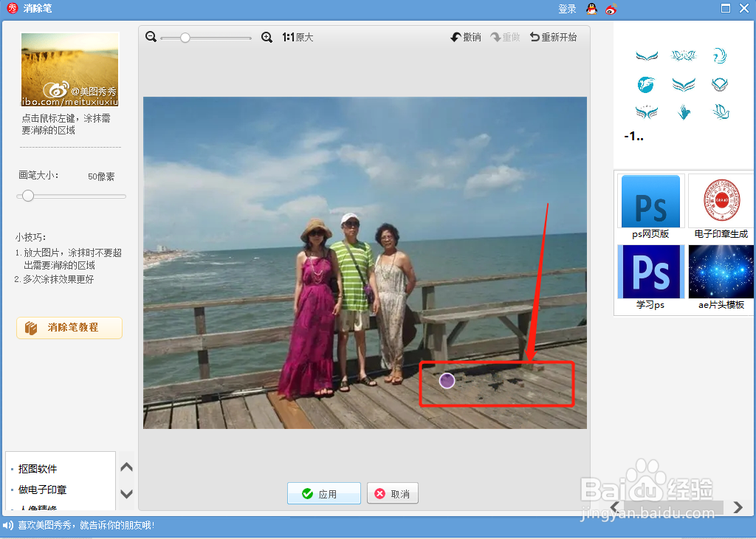Click the QQ penguin login icon
This screenshot has width=756, height=539.
tap(591, 9)
